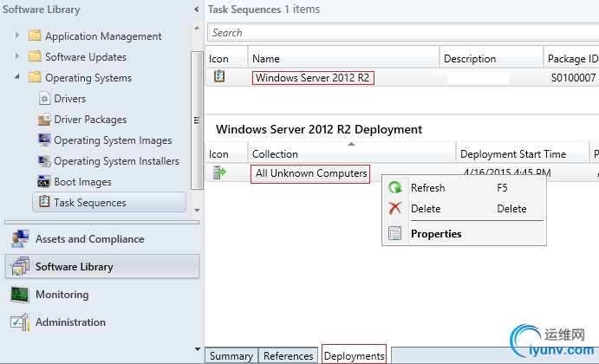Click the Monitoring workspace icon
599x364 pixels.
[x=19, y=295]
